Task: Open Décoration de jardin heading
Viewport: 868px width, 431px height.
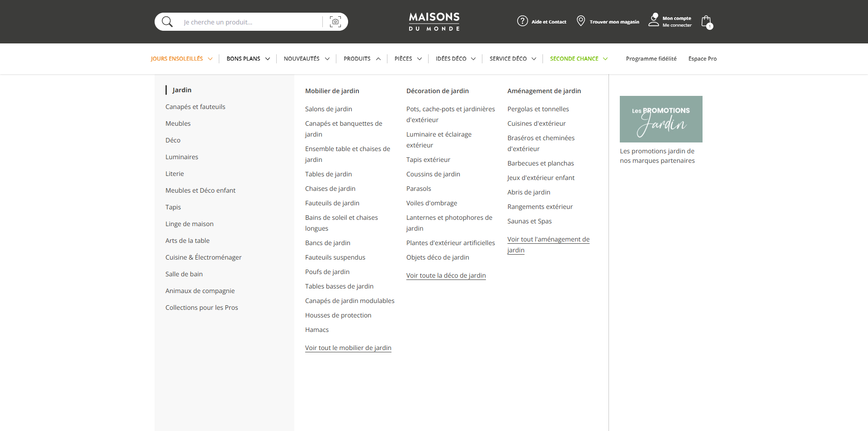Action: click(x=438, y=91)
